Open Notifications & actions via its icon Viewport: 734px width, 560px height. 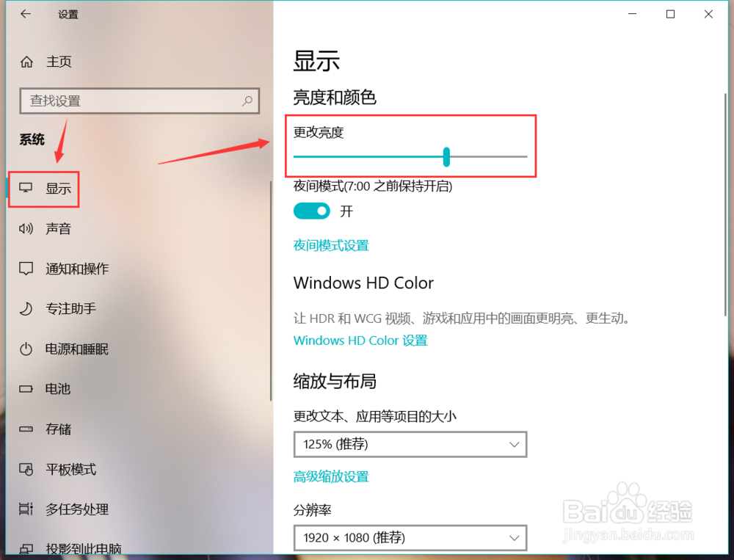[26, 269]
